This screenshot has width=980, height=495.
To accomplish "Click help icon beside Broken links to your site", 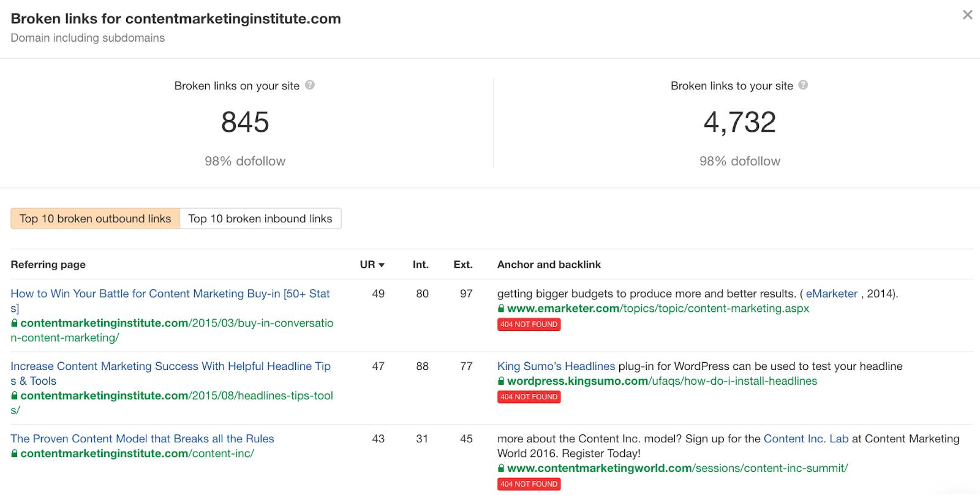I will pyautogui.click(x=803, y=85).
